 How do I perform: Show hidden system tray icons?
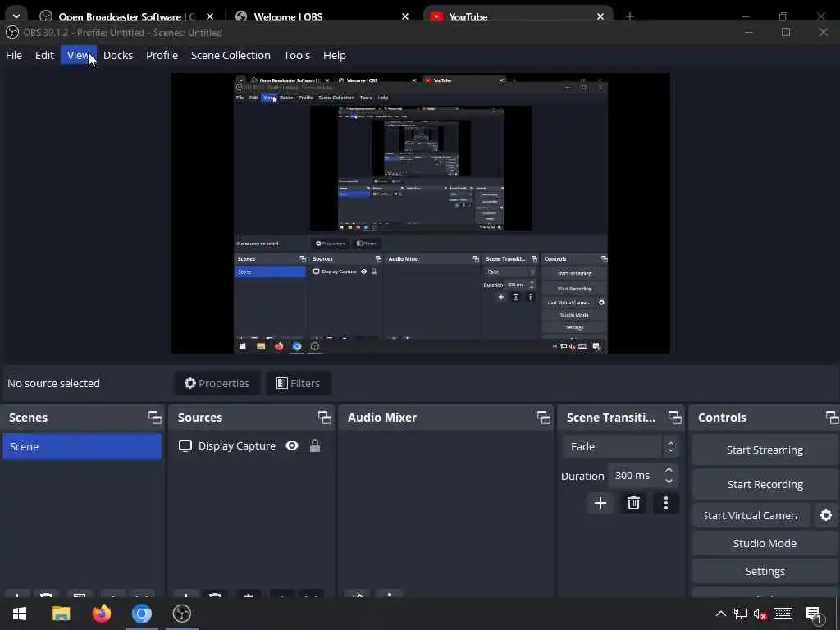click(x=720, y=614)
